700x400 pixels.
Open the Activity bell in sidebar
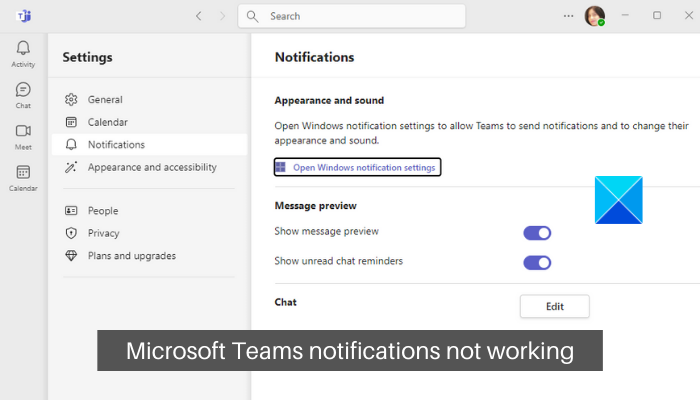coord(23,54)
